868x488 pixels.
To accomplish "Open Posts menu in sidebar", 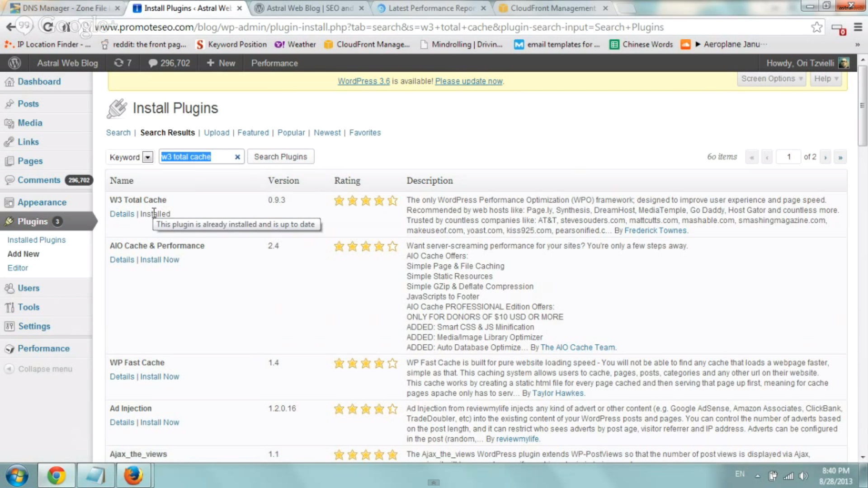I will click(x=28, y=103).
